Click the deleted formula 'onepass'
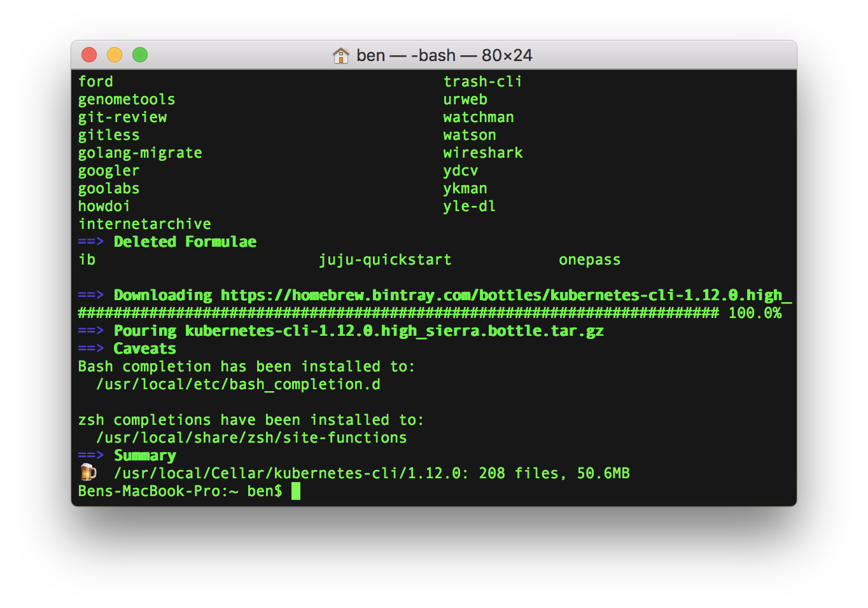 (589, 259)
